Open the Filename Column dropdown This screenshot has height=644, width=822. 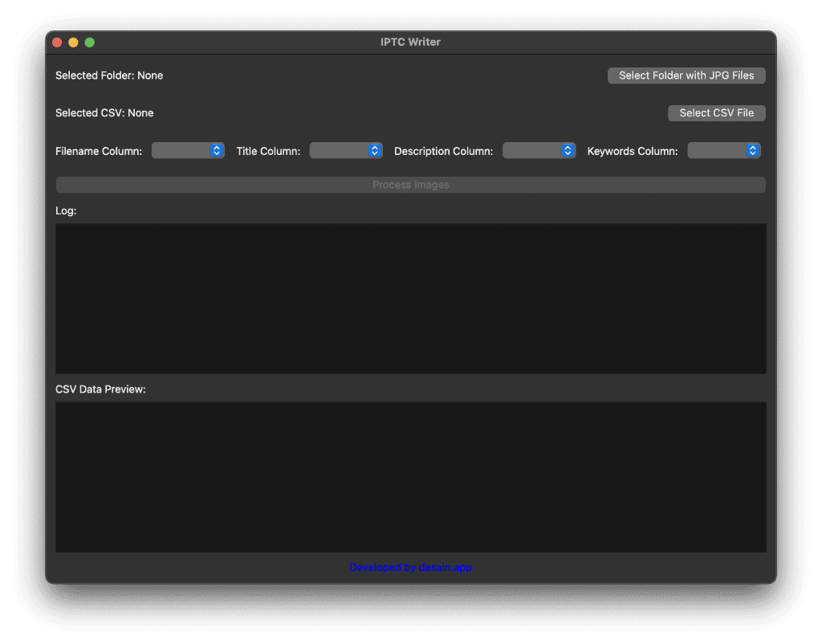(188, 150)
